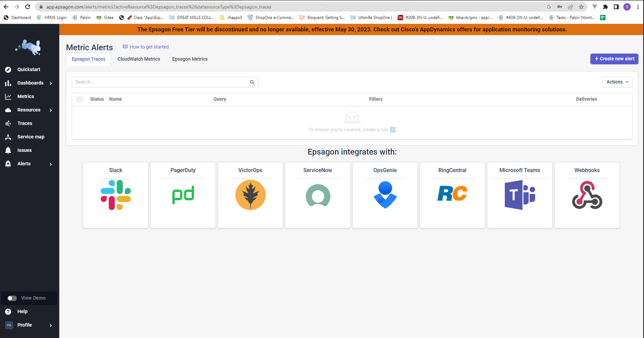
Task: Choose the VictorOps integration icon
Action: pyautogui.click(x=250, y=195)
